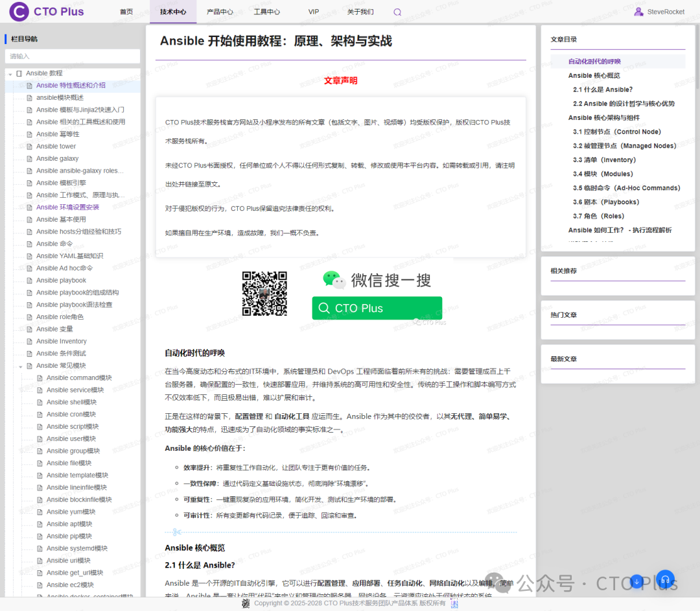Collapse the Ansible 常见模块 tree branch
This screenshot has width=700, height=611.
pyautogui.click(x=20, y=365)
